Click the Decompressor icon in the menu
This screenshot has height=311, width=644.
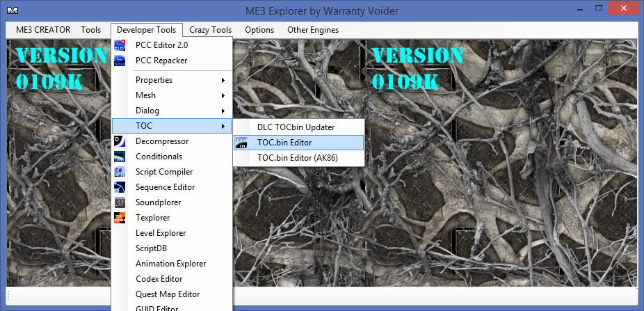pos(120,141)
